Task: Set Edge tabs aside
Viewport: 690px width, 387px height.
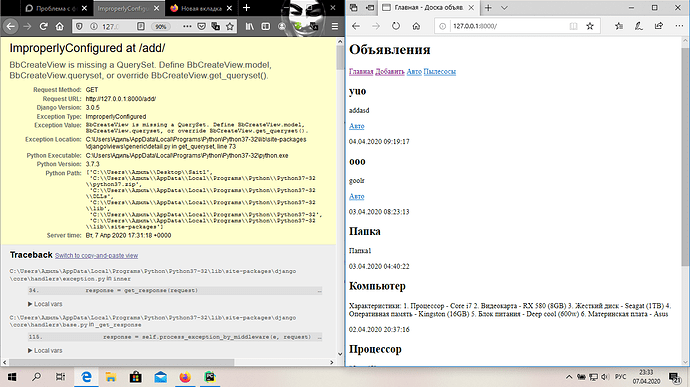Action: click(x=370, y=7)
